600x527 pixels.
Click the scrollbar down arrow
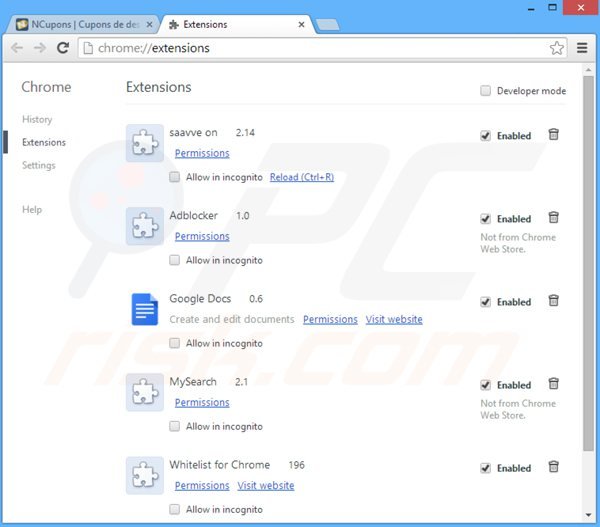(588, 515)
